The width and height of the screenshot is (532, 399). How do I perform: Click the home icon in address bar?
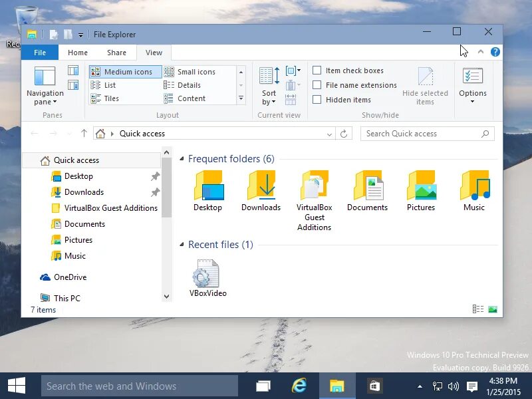click(100, 134)
